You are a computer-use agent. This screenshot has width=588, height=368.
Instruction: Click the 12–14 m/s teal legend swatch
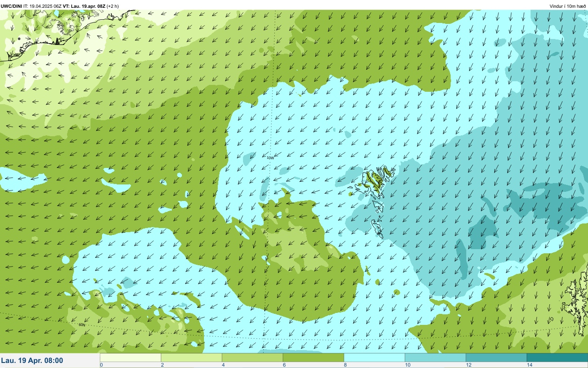pyautogui.click(x=496, y=357)
